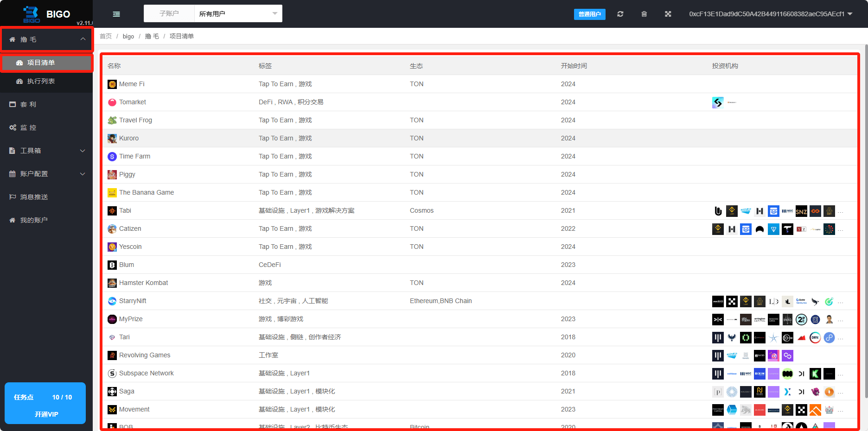This screenshot has width=868, height=431.
Task: Click the Saga project icon
Action: pyautogui.click(x=112, y=392)
